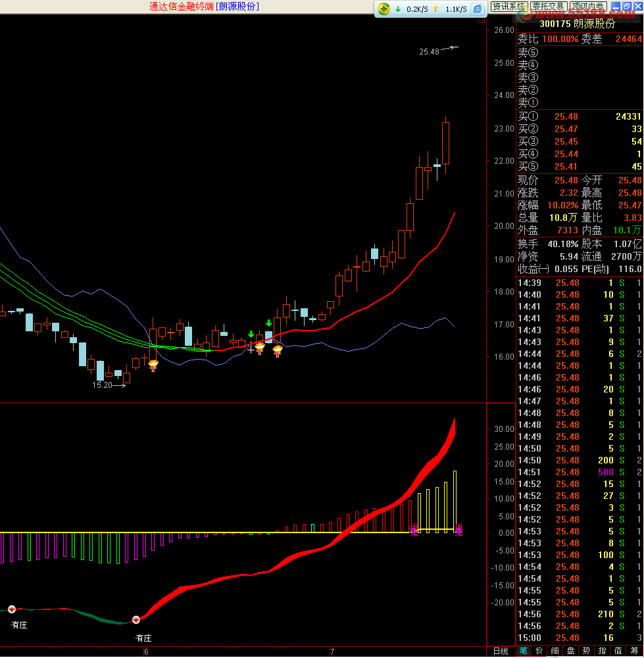Image resolution: width=644 pixels, height=658 pixels.
Task: Click the left 有庄 red plus marker
Action: [x=12, y=609]
